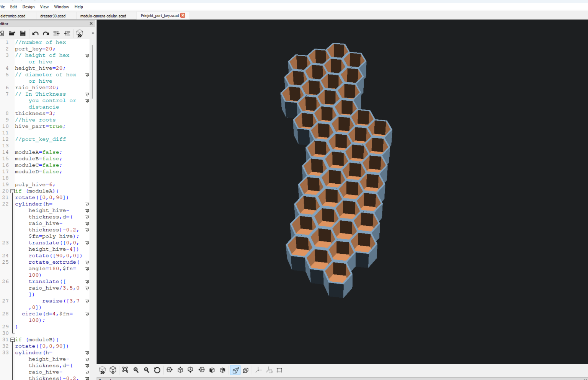This screenshot has width=588, height=380.
Task: Open the View menu
Action: (44, 7)
